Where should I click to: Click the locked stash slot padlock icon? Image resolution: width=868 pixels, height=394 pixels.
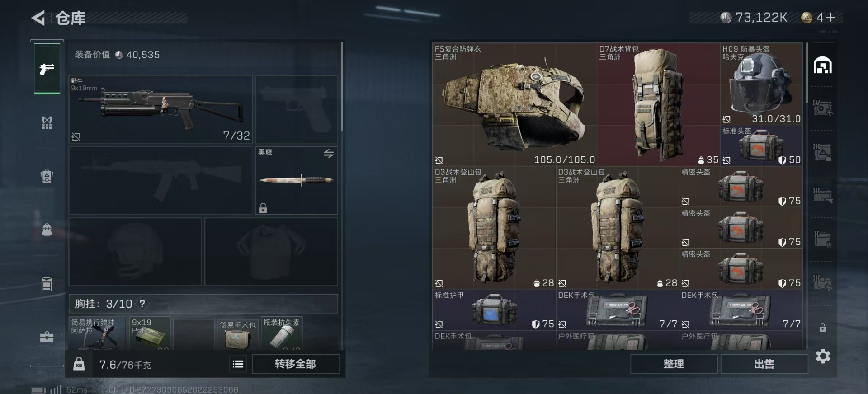pos(823,328)
